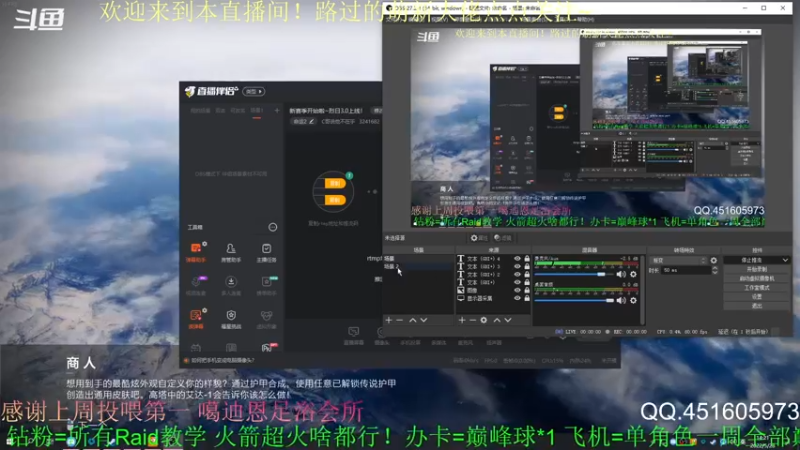The height and width of the screenshot is (450, 800).
Task: Click the 启动虚拟摄像机 virtual camera button
Action: point(757,279)
